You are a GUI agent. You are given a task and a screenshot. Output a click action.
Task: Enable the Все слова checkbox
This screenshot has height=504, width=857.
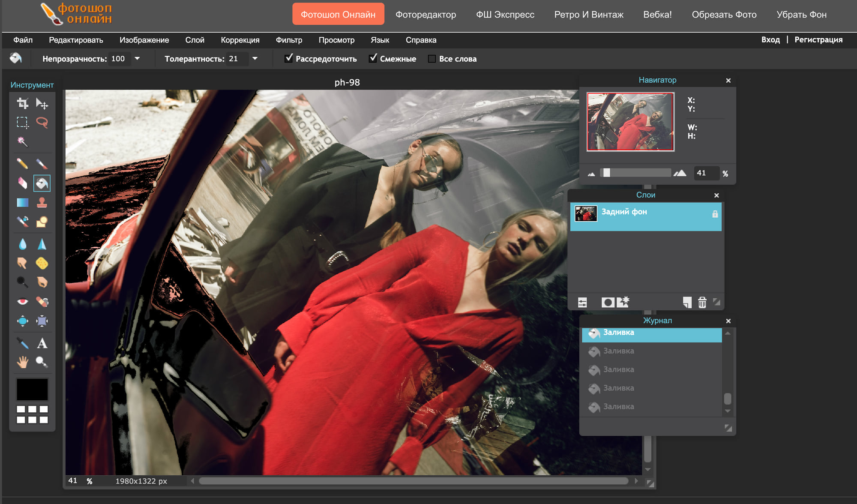coord(431,58)
